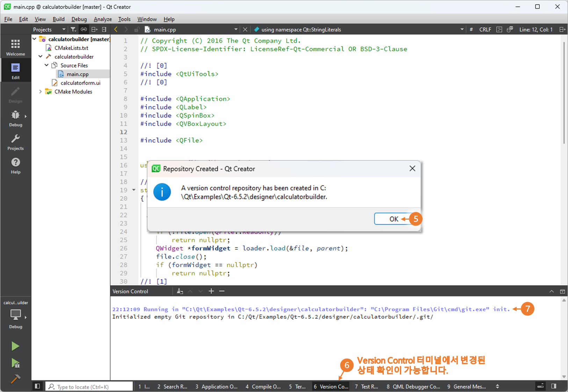The image size is (568, 392).
Task: Go back in editor history
Action: pos(116,29)
